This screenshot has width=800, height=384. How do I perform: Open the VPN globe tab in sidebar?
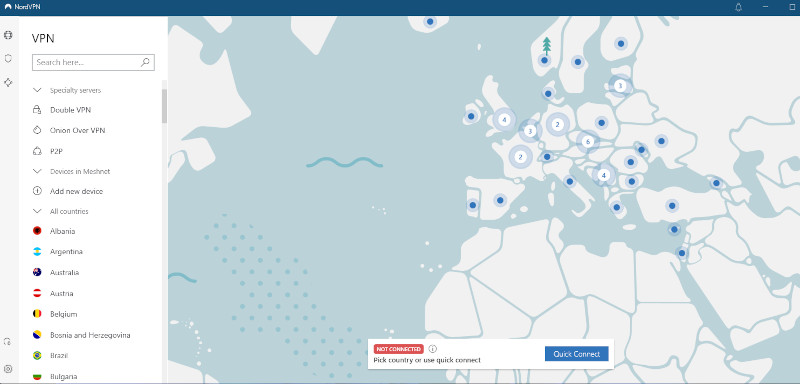8,35
